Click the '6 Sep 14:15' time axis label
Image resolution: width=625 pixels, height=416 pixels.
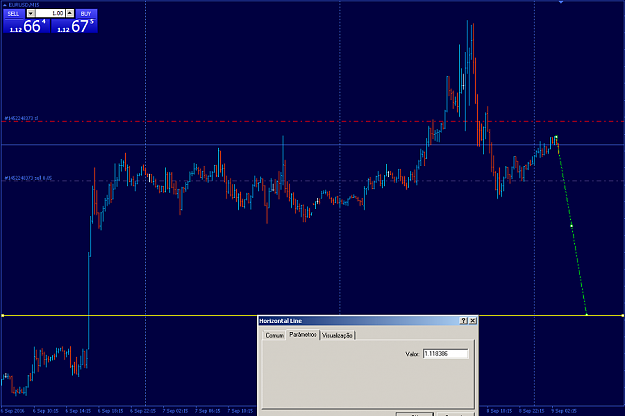pos(78,411)
